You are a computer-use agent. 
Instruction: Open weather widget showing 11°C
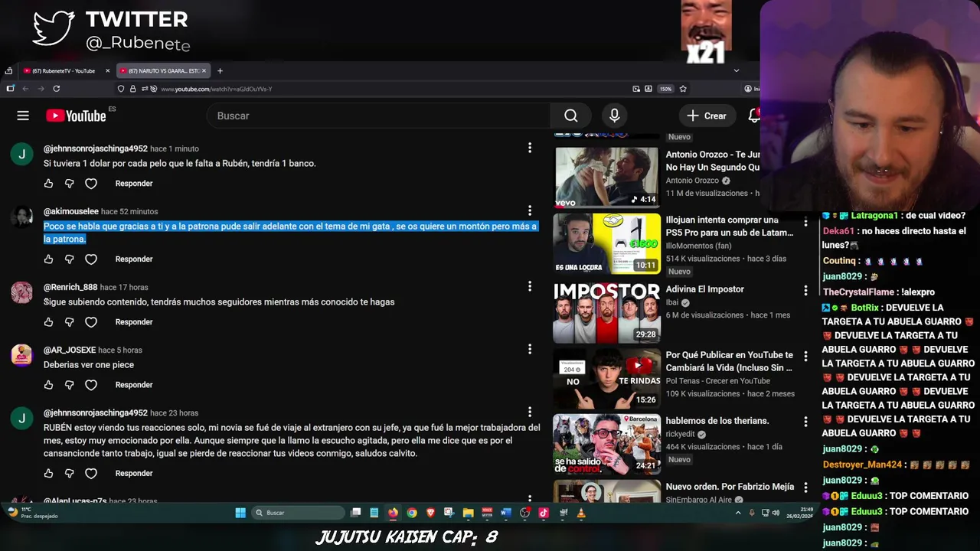[x=32, y=513]
